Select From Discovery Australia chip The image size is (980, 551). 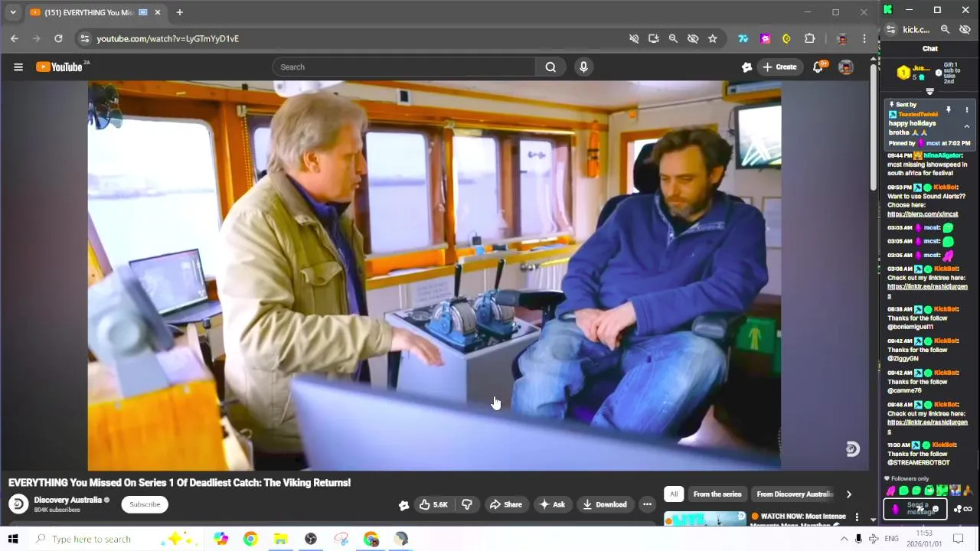tap(794, 494)
